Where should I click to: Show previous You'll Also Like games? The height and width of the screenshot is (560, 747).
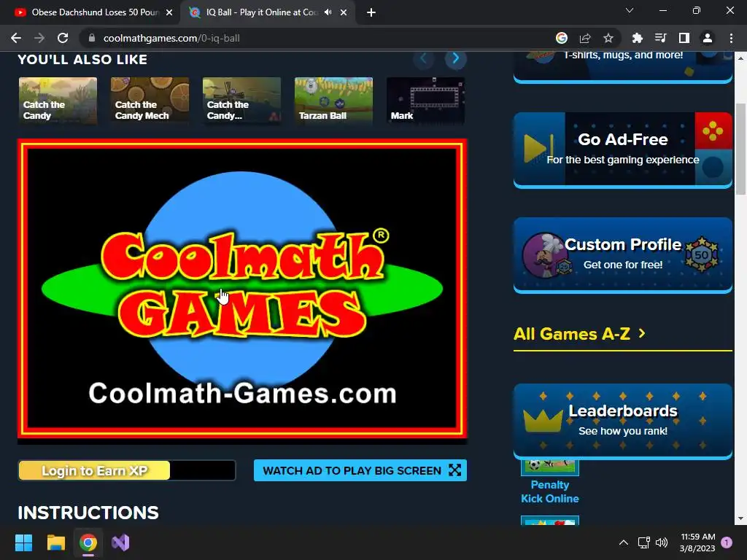[x=424, y=58]
